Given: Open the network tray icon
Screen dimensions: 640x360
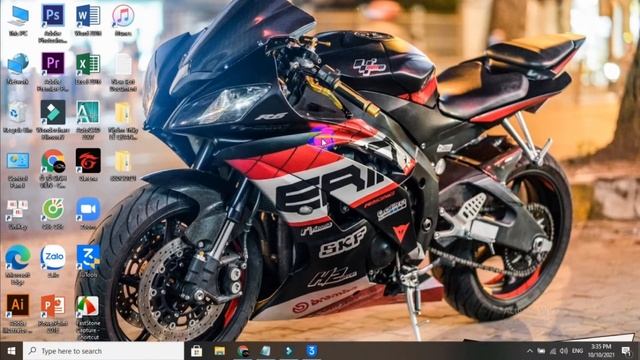Looking at the screenshot, I should pyautogui.click(x=553, y=351).
